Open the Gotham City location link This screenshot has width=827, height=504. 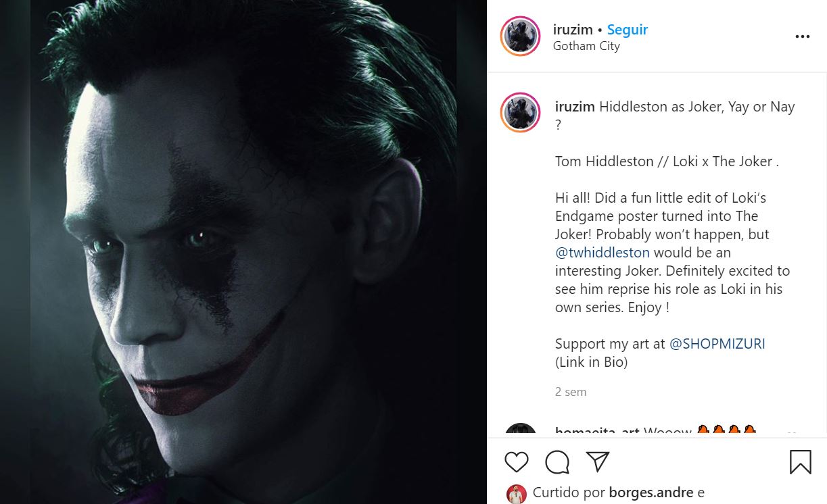click(x=586, y=47)
